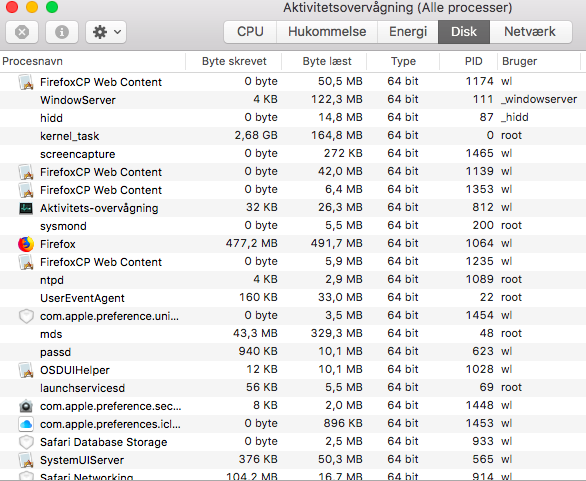586x481 pixels.
Task: Click icon of FirefoxCP Web Content PID 1174
Action: point(26,82)
